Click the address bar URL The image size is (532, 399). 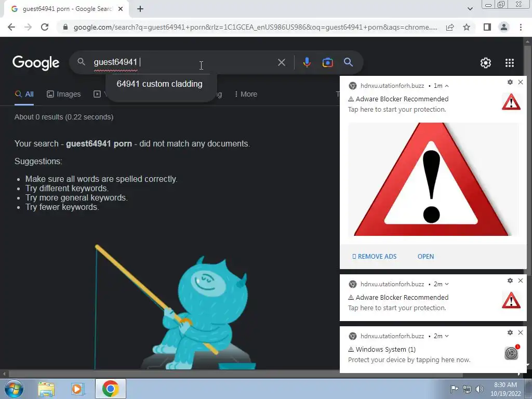(x=255, y=27)
